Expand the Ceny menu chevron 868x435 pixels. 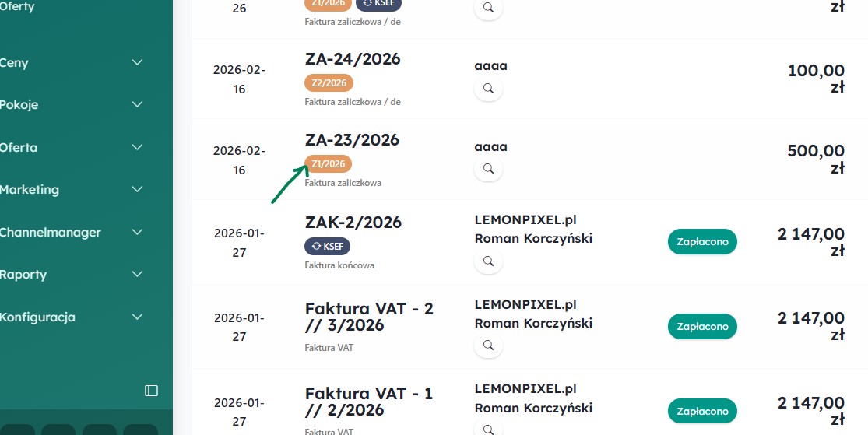tap(138, 63)
